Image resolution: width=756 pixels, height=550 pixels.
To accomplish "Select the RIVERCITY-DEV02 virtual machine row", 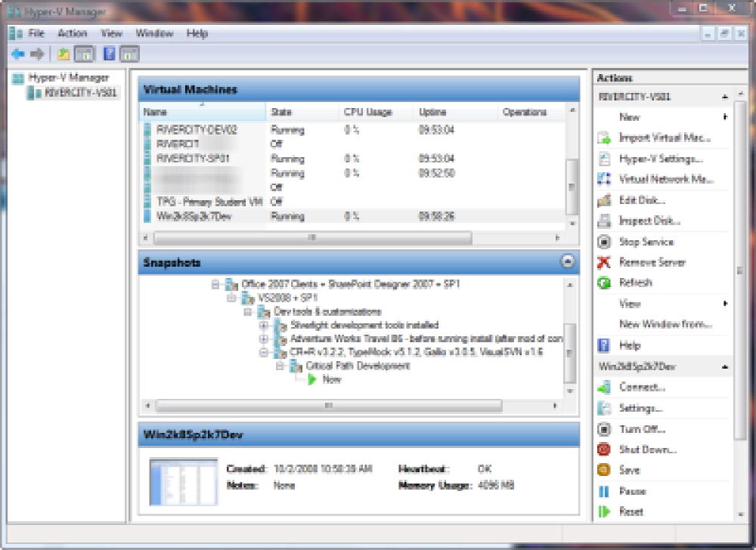I will [x=353, y=129].
